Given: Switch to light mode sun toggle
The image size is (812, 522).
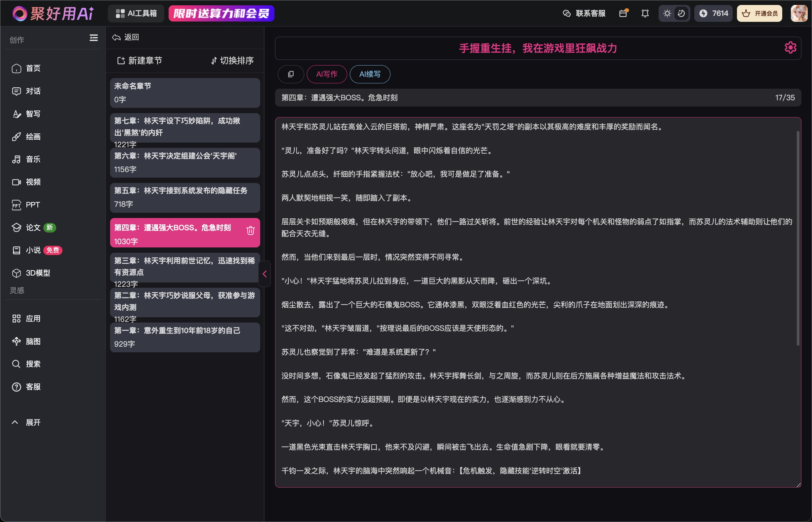Looking at the screenshot, I should pyautogui.click(x=667, y=14).
